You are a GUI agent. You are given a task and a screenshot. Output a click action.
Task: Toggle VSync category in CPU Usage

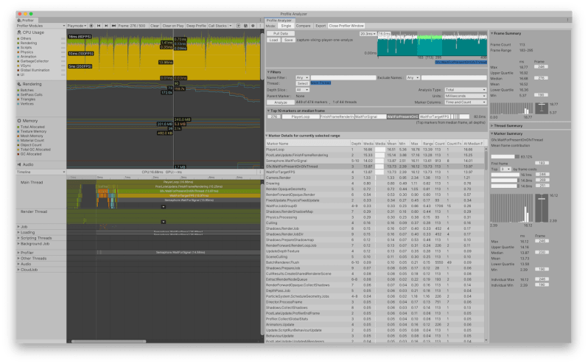click(18, 66)
